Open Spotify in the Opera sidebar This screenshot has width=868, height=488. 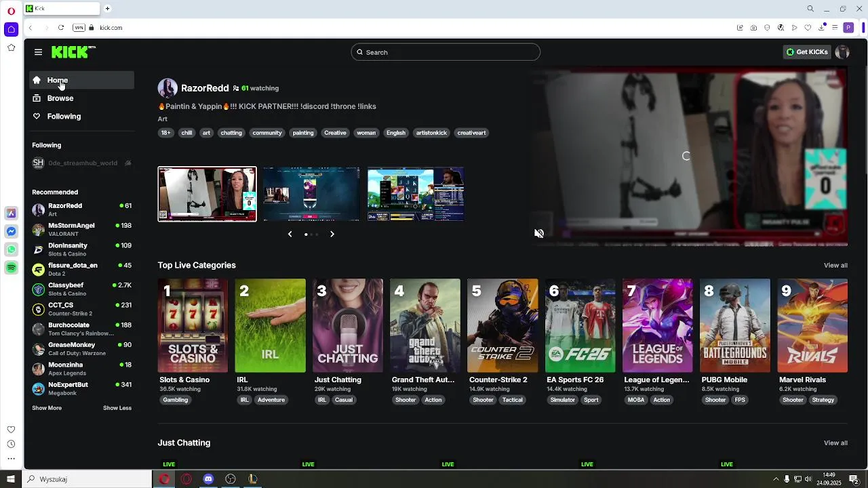point(11,268)
